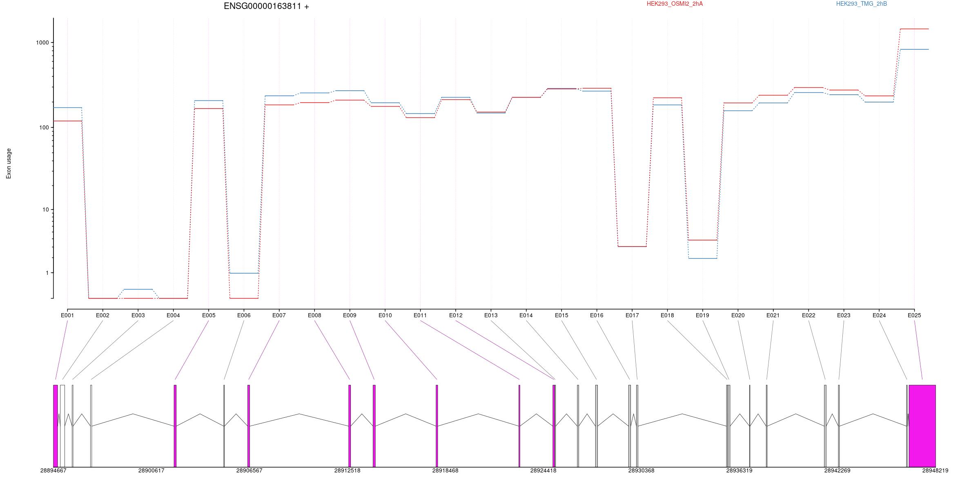Click the magenta first exon block in gene model
The width and height of the screenshot is (980, 490).
56,426
